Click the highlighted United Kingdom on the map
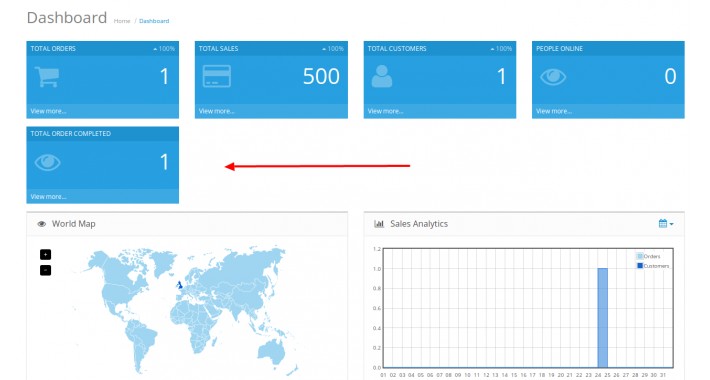This screenshot has width=710, height=380. click(x=180, y=285)
